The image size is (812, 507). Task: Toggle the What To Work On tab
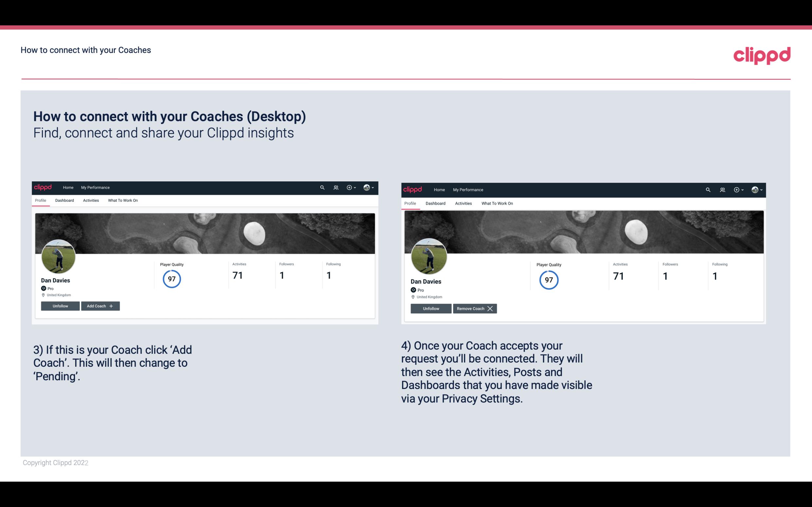coord(122,200)
